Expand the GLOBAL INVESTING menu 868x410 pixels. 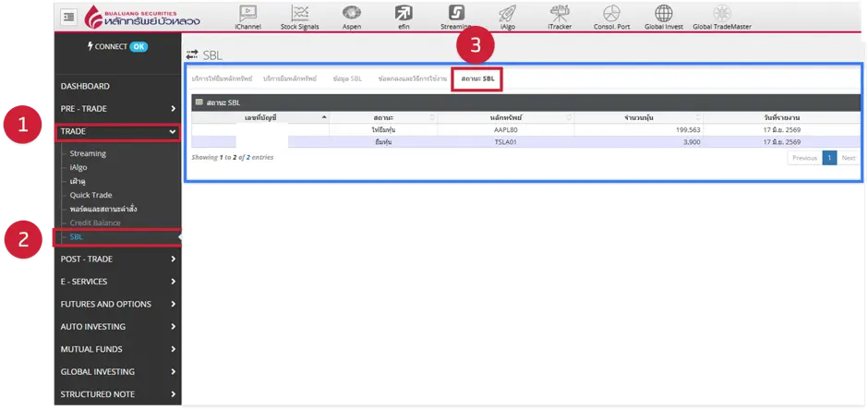click(x=118, y=372)
